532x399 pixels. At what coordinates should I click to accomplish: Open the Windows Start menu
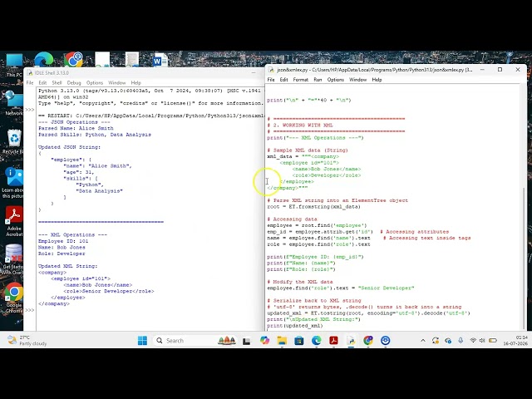coord(142,340)
